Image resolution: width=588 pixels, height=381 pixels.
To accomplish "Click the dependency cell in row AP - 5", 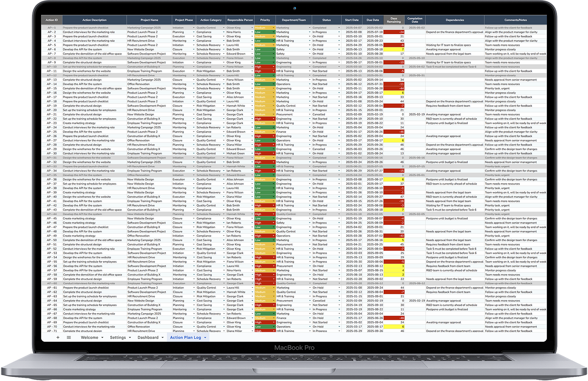I will [x=455, y=45].
